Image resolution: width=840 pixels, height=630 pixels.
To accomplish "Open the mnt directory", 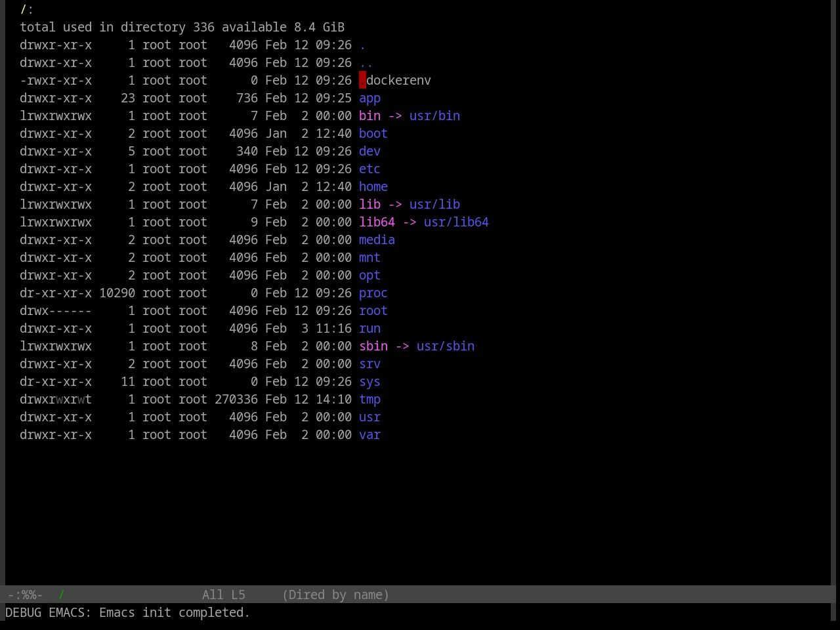I will pos(369,257).
